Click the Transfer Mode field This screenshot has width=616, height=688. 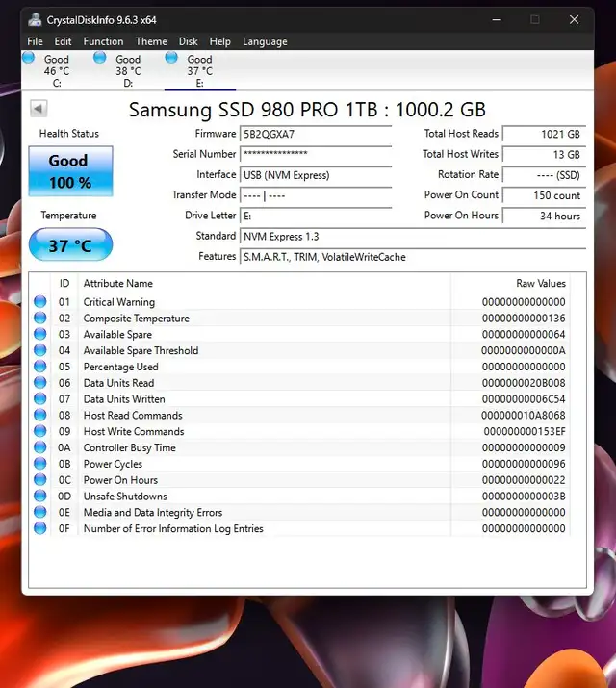316,195
